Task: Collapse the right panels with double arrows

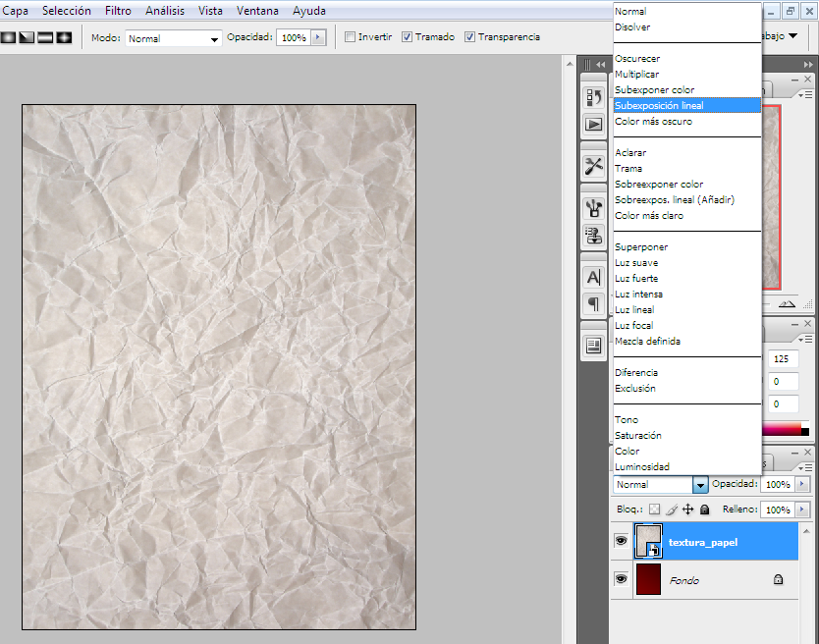Action: (808, 65)
